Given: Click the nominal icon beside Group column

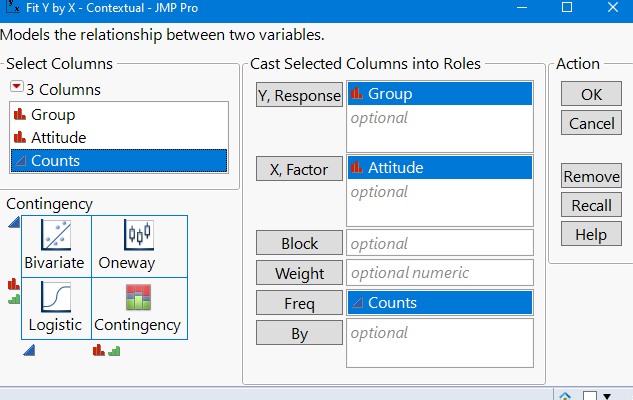Looking at the screenshot, I should pos(19,115).
